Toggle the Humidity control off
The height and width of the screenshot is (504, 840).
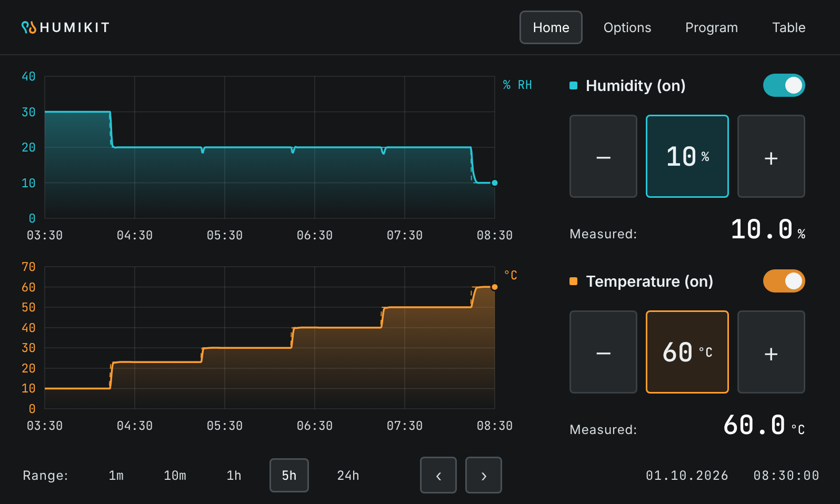click(784, 85)
